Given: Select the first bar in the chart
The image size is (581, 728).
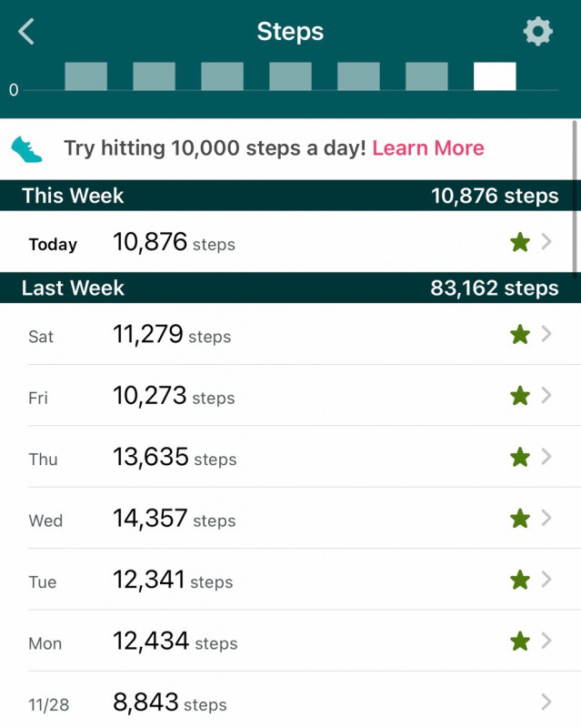Looking at the screenshot, I should tap(85, 76).
